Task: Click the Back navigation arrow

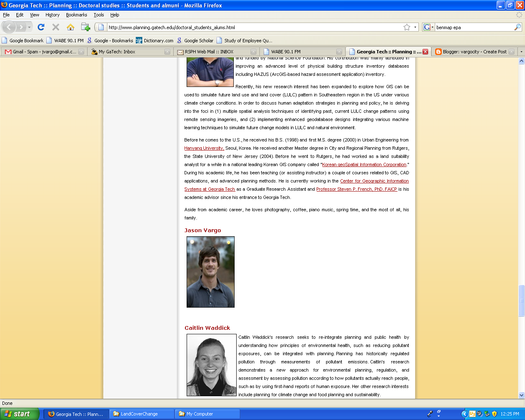Action: [9, 27]
